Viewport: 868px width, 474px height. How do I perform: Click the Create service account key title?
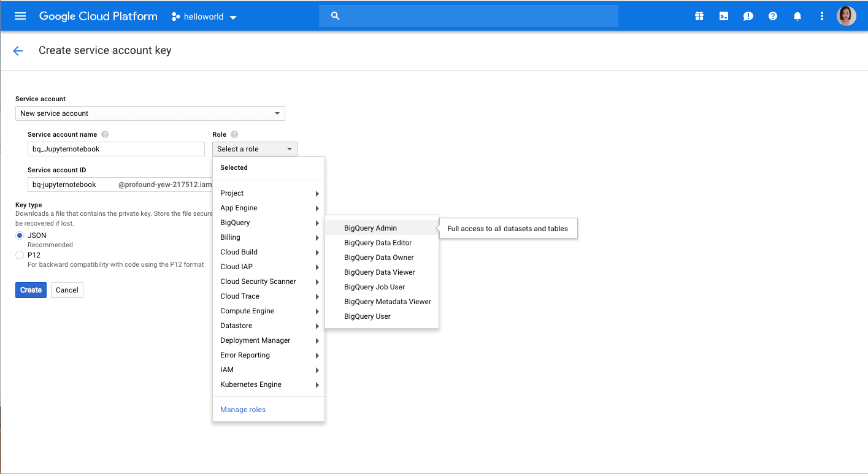point(105,50)
